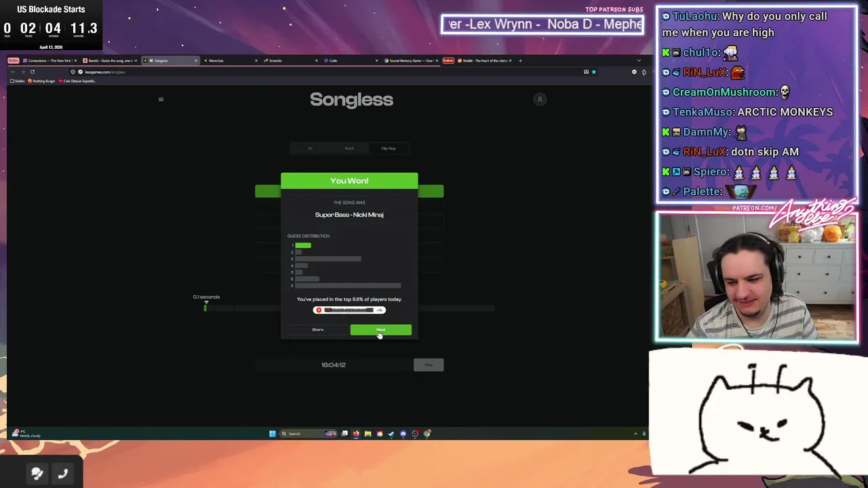This screenshot has width=868, height=488.
Task: Click the browser back arrow
Action: (x=13, y=72)
